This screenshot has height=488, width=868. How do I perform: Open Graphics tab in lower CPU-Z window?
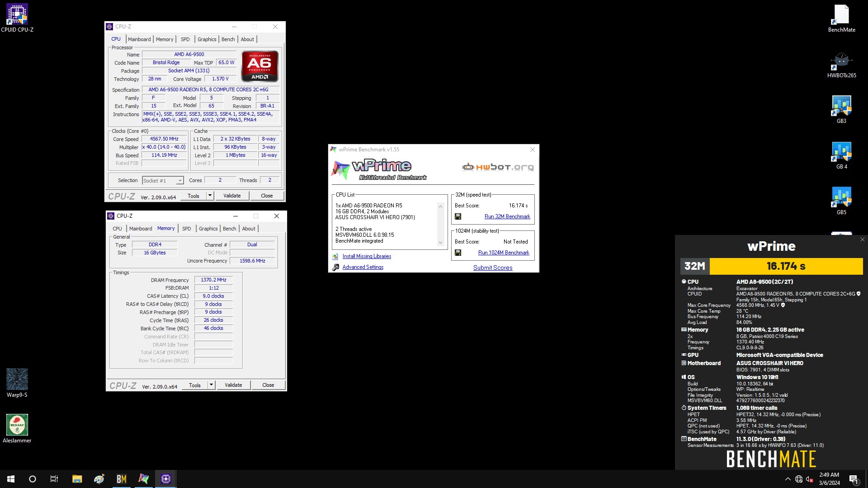(208, 229)
